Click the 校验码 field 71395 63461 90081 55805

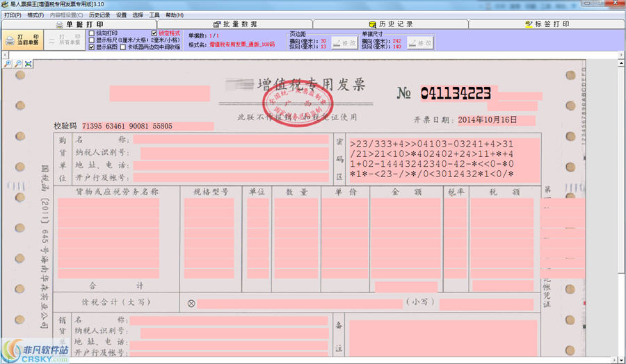(x=147, y=126)
